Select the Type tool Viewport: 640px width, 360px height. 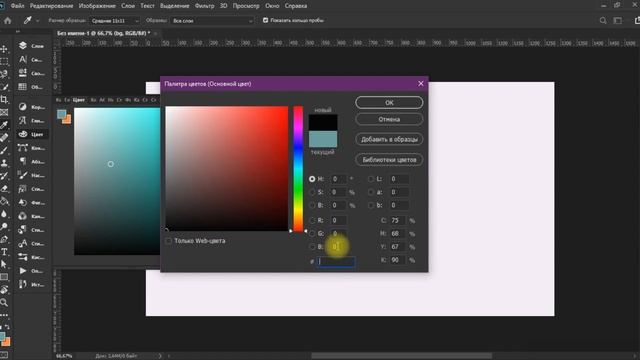pyautogui.click(x=4, y=252)
